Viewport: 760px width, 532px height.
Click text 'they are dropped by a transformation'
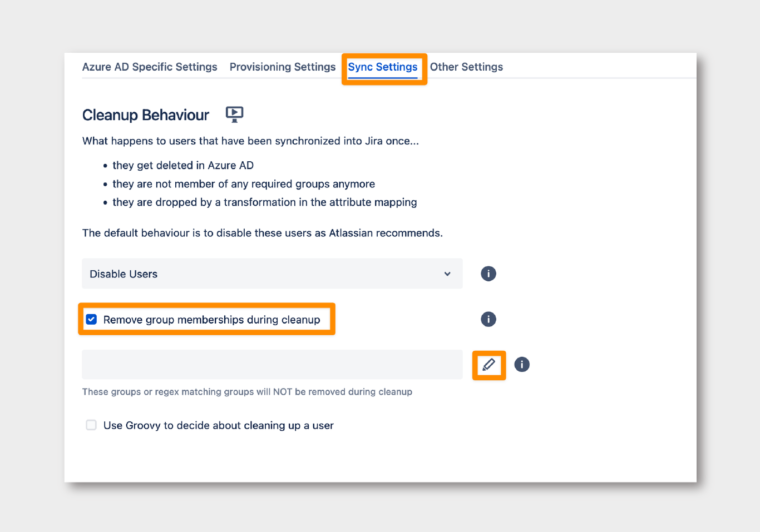pyautogui.click(x=204, y=202)
